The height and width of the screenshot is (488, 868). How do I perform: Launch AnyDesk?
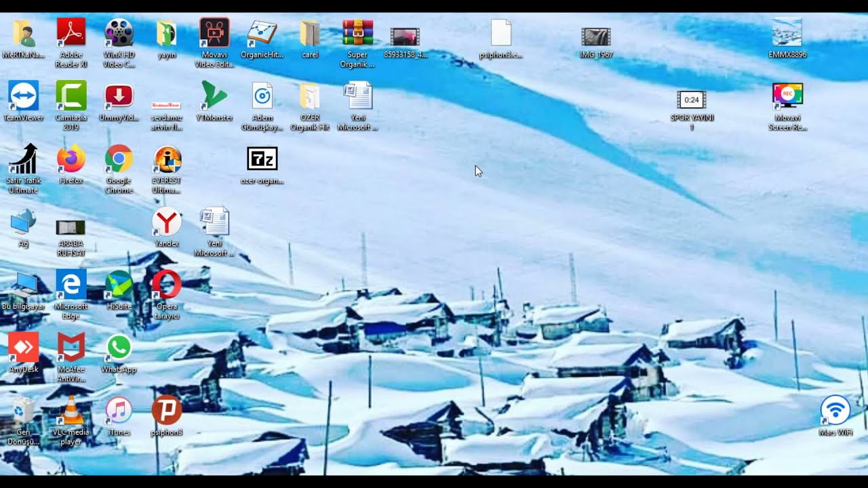[x=23, y=348]
